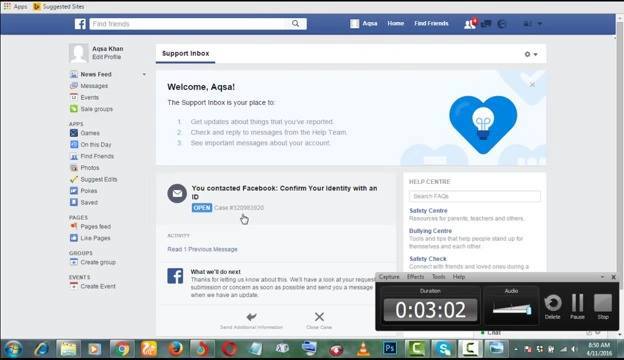
Task: Open Safety Centre help link
Action: pos(428,210)
